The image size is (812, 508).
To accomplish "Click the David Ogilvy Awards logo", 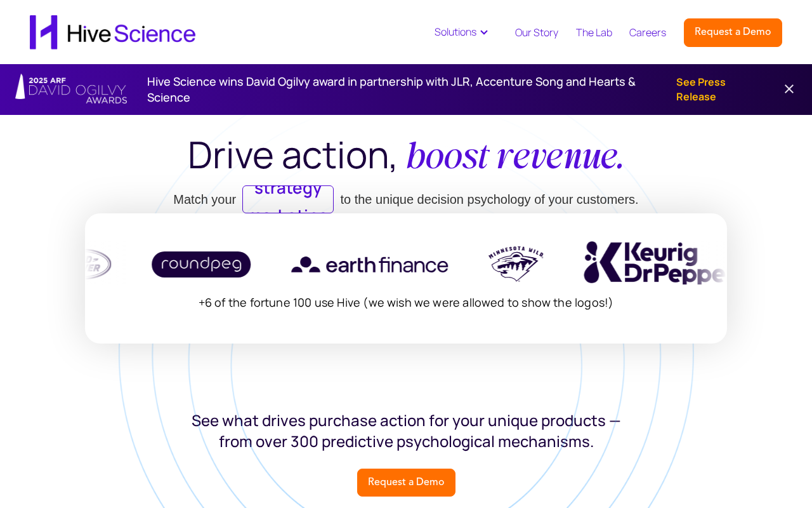I will [71, 89].
